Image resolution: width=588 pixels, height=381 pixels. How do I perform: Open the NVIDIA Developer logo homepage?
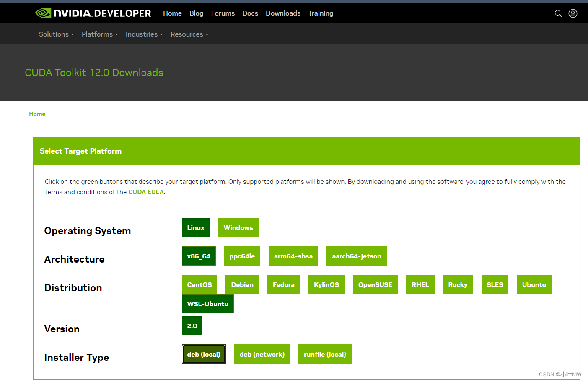[x=93, y=13]
